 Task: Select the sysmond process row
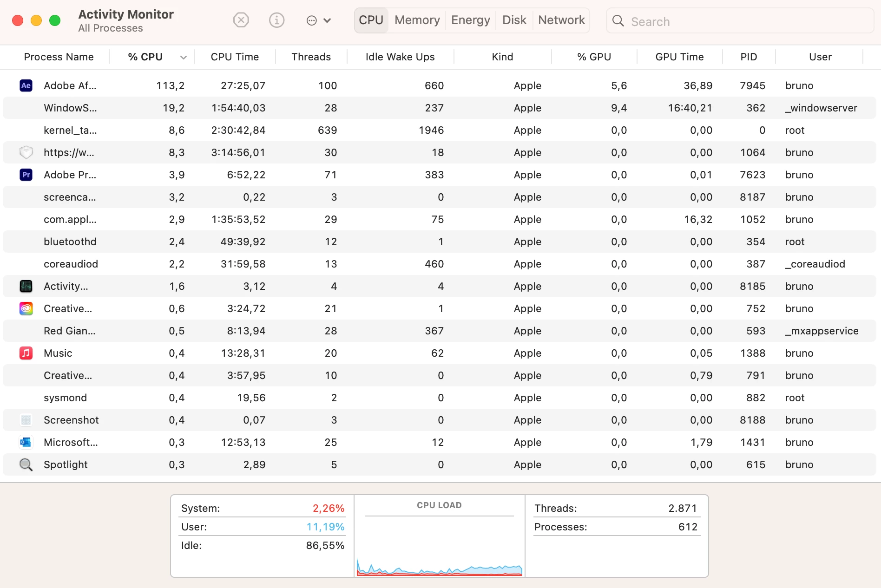(x=440, y=398)
